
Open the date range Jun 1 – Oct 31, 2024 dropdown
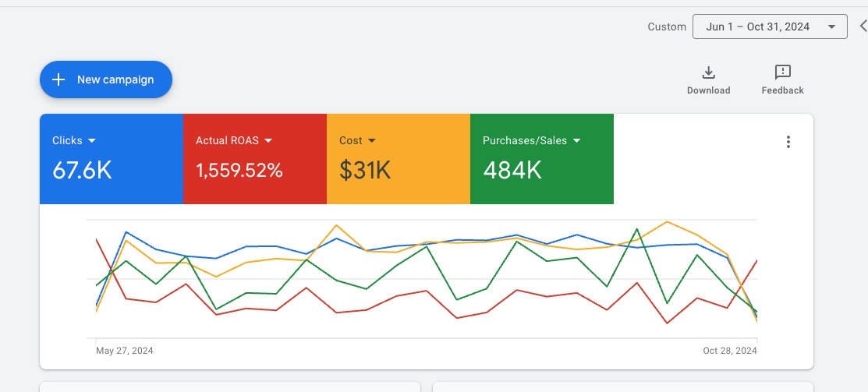click(x=770, y=26)
